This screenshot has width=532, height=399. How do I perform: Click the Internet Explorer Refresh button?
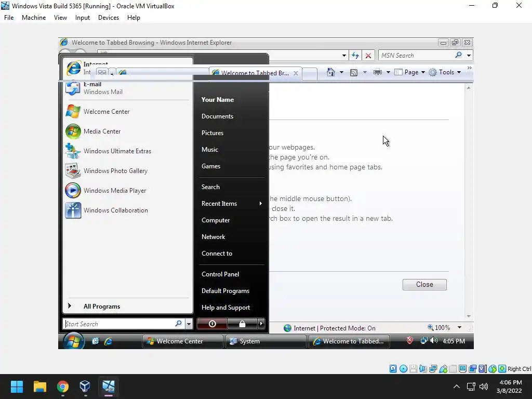[355, 55]
